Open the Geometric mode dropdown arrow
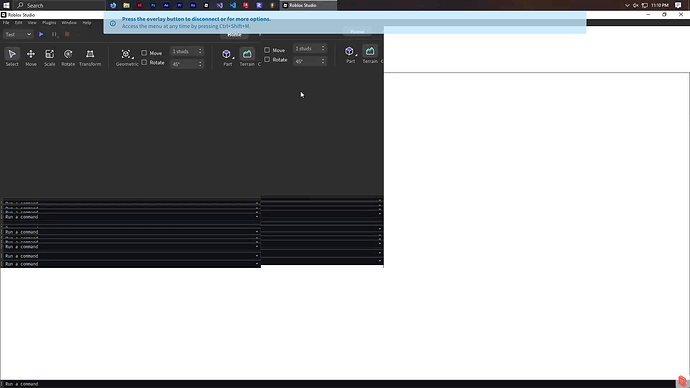690x388 pixels. point(133,58)
